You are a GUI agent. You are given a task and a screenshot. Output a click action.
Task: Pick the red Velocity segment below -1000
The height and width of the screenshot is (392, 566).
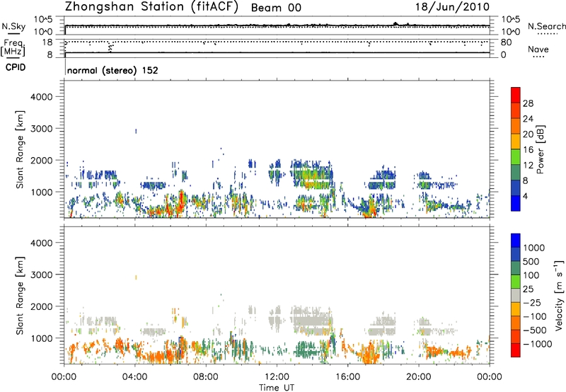click(516, 350)
